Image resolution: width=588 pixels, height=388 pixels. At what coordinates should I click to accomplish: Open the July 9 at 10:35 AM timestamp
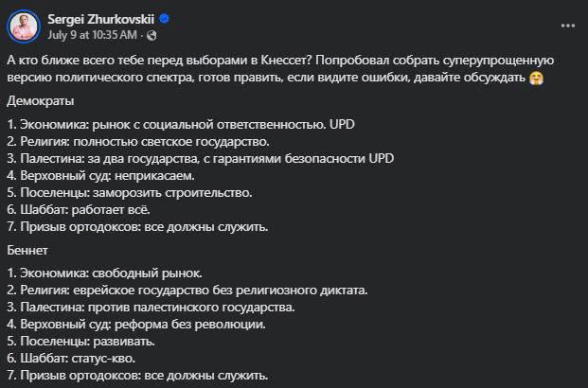click(92, 35)
